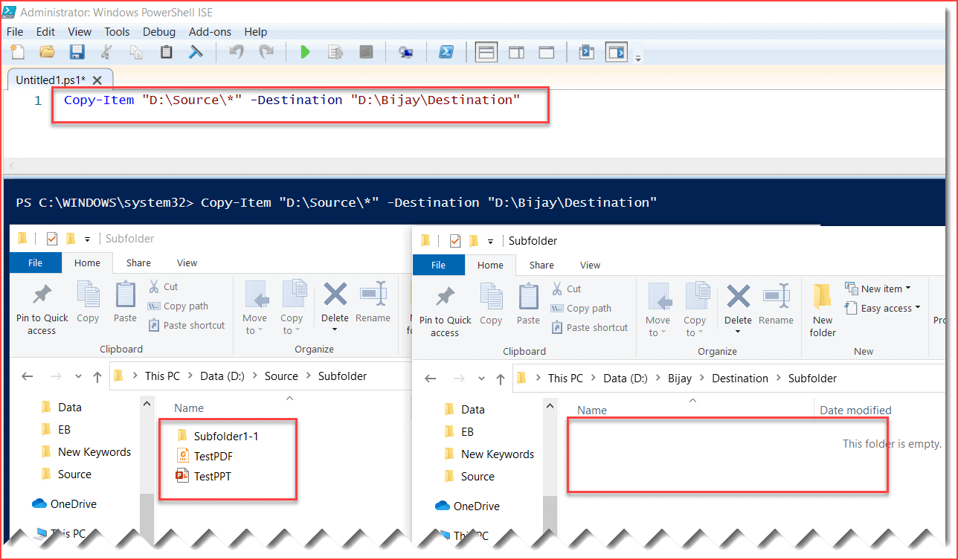Viewport: 958px width, 560px height.
Task: Open a new remote PowerShell tab
Action: click(x=406, y=51)
